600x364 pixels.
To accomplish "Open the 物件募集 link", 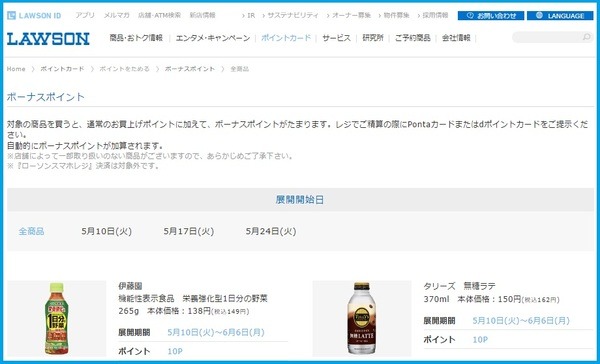I will click(396, 15).
